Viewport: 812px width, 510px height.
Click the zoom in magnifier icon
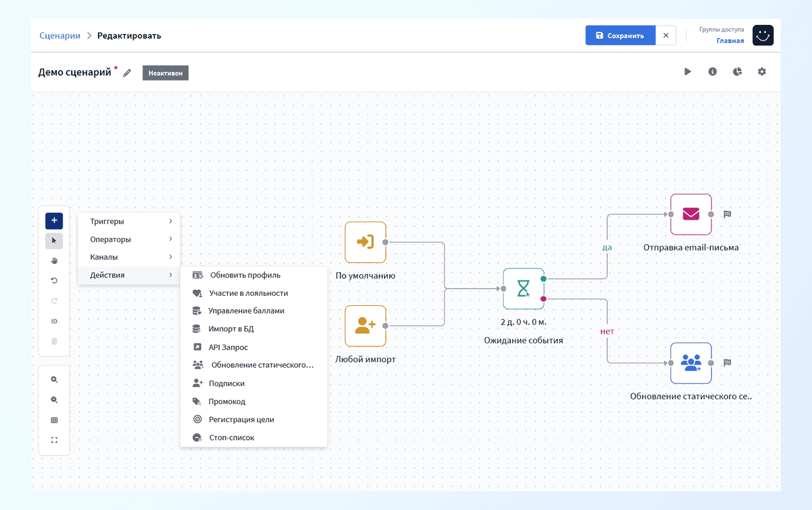click(54, 380)
